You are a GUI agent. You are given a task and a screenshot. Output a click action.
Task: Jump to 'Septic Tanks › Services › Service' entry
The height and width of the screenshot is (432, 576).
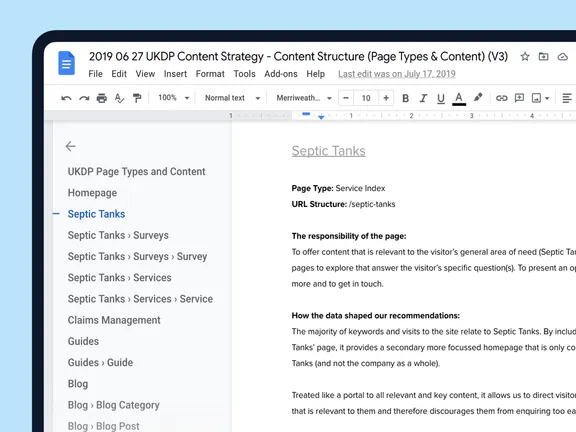140,299
